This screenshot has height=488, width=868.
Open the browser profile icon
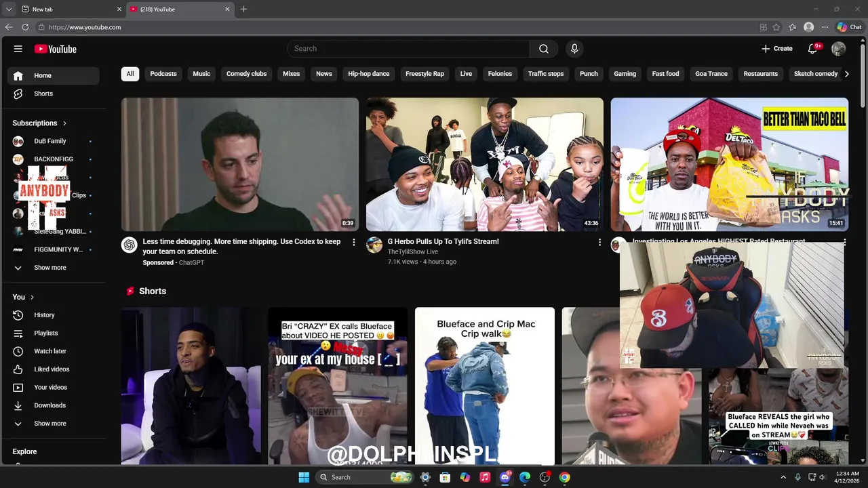pos(808,27)
